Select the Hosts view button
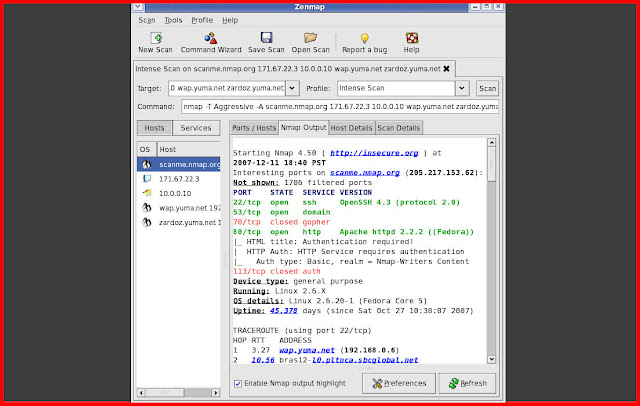 coord(154,128)
